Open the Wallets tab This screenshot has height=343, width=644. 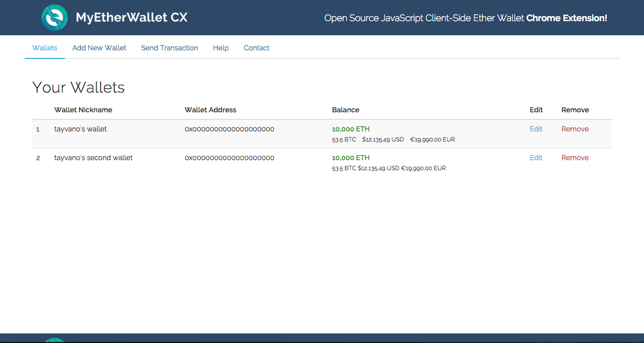tap(45, 48)
